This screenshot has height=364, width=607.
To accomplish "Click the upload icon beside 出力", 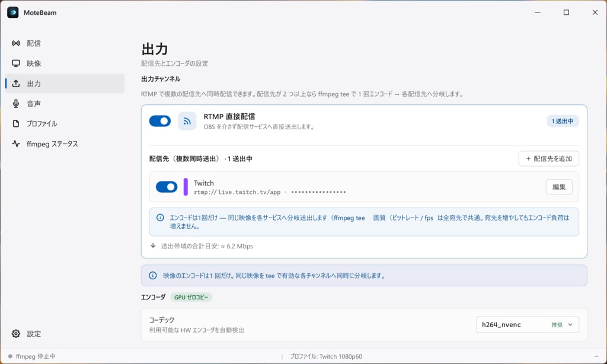I will tap(16, 84).
